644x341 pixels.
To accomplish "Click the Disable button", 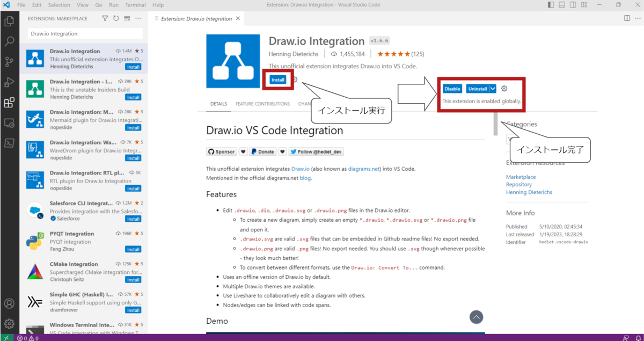I will tap(452, 89).
